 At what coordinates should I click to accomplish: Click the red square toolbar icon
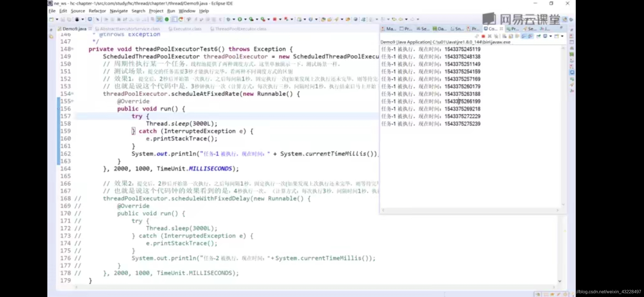[x=275, y=19]
